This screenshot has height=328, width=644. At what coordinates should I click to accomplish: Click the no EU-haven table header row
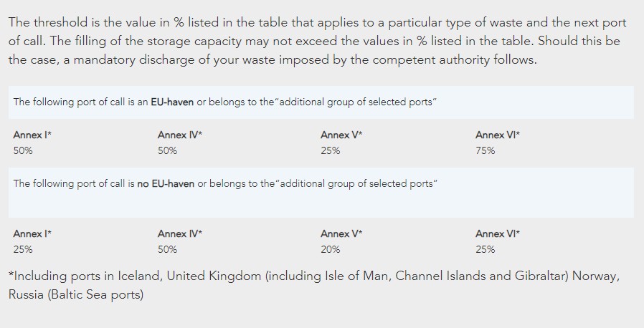(321, 193)
